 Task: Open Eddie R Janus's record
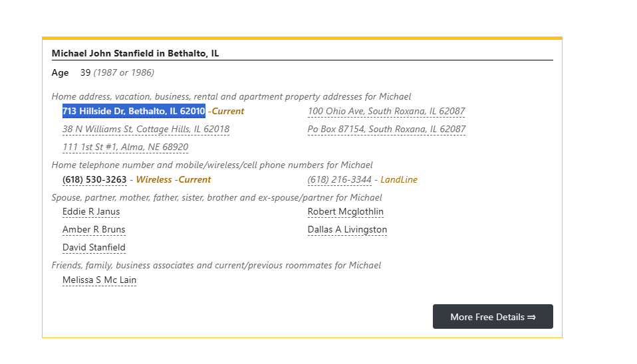click(x=91, y=212)
